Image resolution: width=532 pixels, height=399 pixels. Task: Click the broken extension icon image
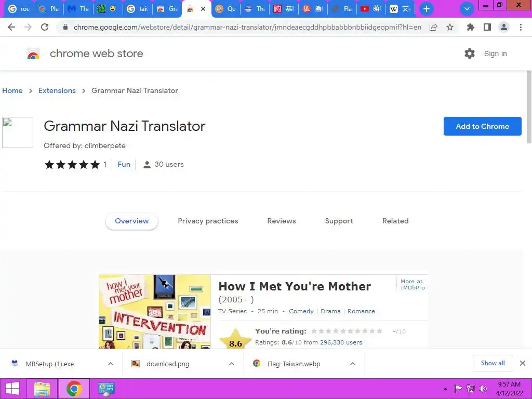pos(18,132)
